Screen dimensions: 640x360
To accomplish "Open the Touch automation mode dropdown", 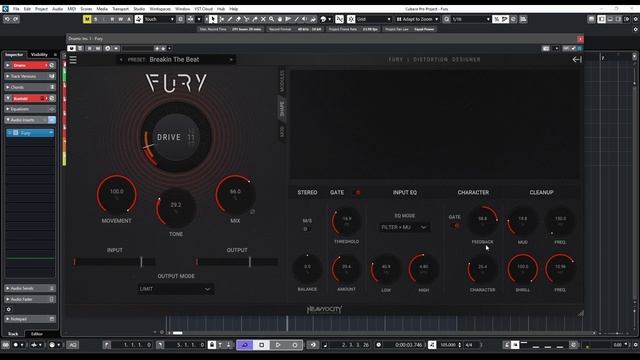I will tap(159, 19).
